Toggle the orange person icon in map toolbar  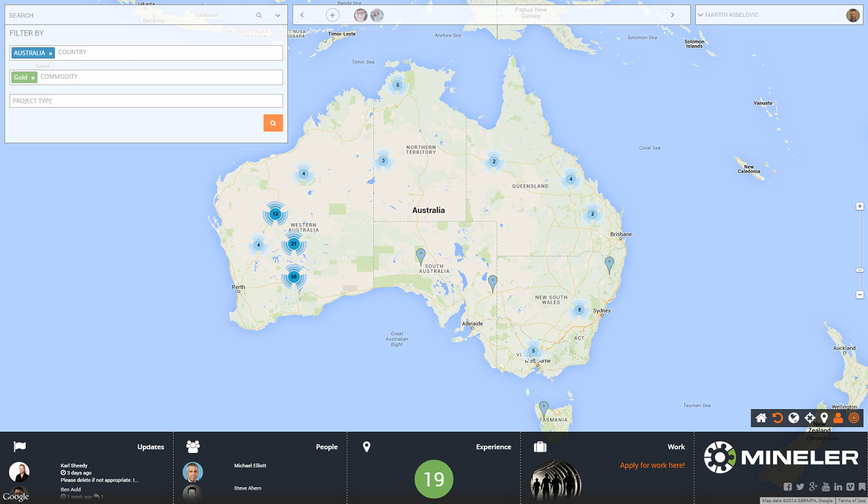838,418
